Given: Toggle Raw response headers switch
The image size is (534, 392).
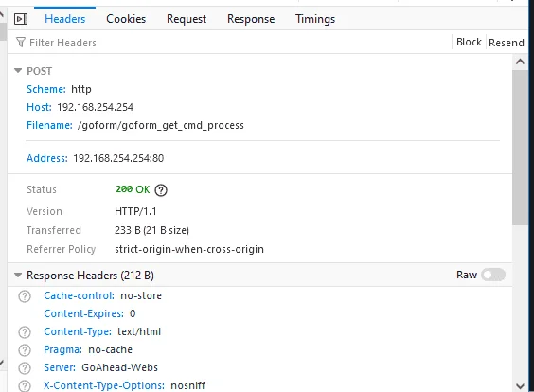Looking at the screenshot, I should (493, 275).
